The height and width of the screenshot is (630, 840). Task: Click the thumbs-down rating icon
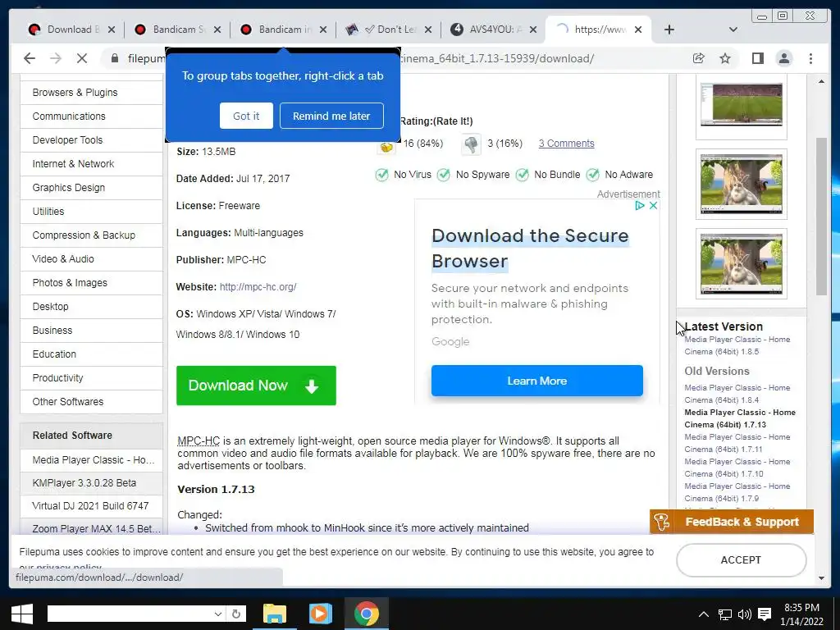[471, 144]
